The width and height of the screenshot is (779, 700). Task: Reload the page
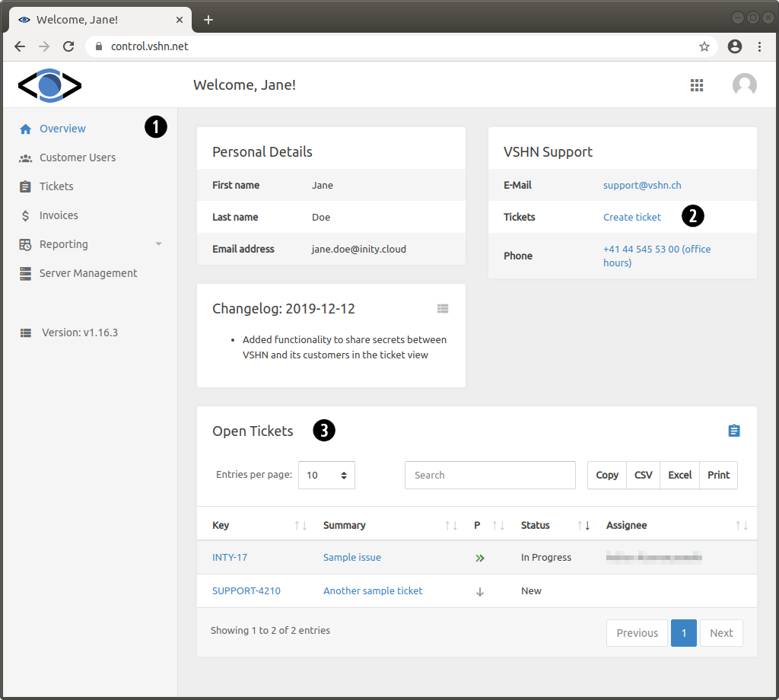coord(68,46)
